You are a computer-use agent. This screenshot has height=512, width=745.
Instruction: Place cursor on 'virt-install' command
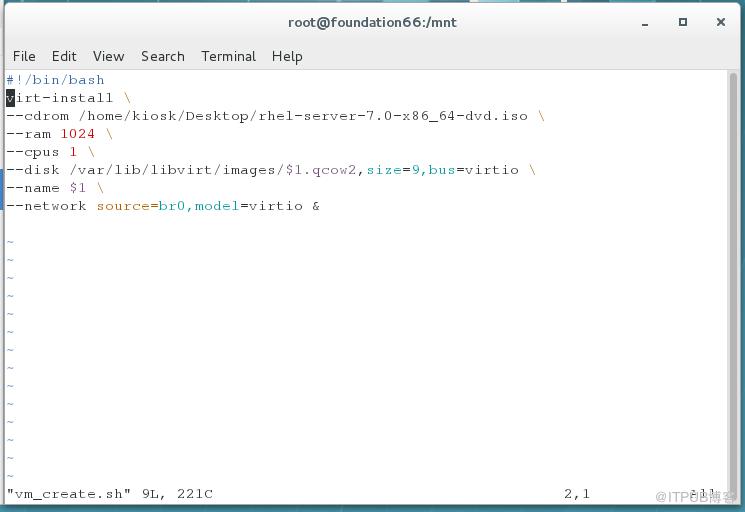coord(60,98)
